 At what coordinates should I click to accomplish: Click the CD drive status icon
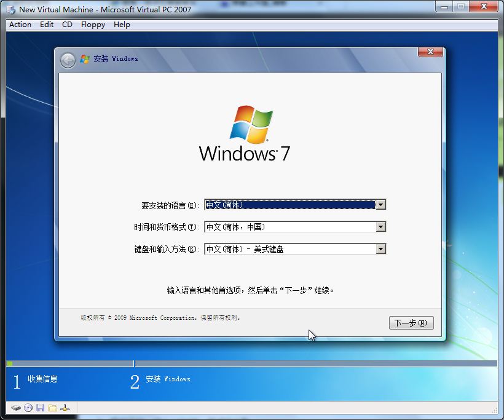pyautogui.click(x=28, y=407)
